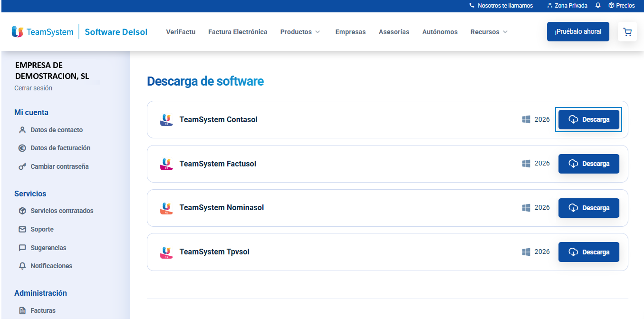Click the document icon for Facturas
The image size is (644, 320).
tap(22, 310)
